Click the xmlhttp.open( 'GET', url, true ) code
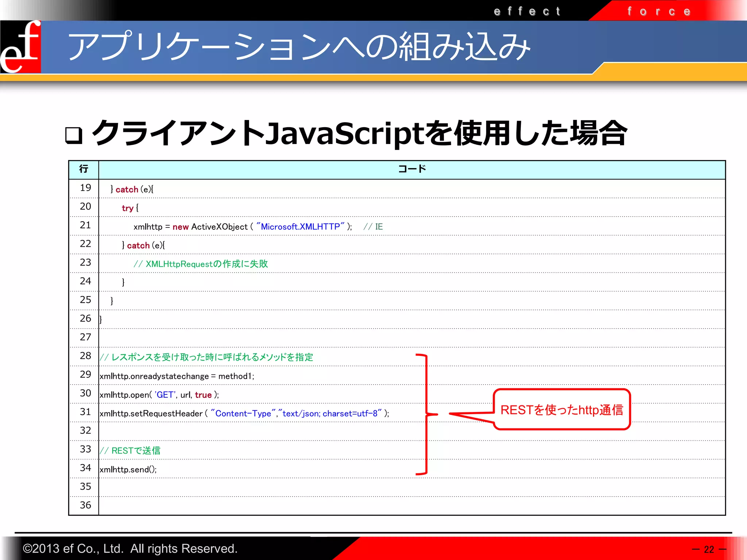 coord(159,395)
